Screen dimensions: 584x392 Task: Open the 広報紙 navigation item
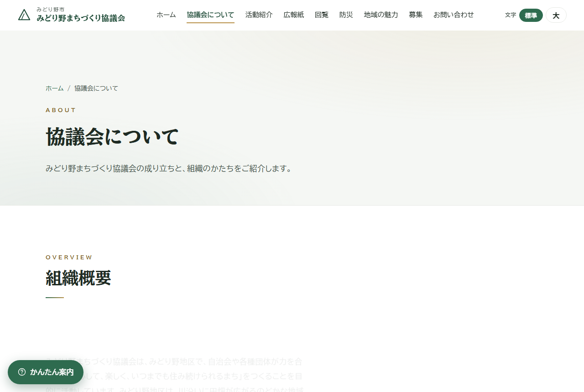pyautogui.click(x=294, y=15)
